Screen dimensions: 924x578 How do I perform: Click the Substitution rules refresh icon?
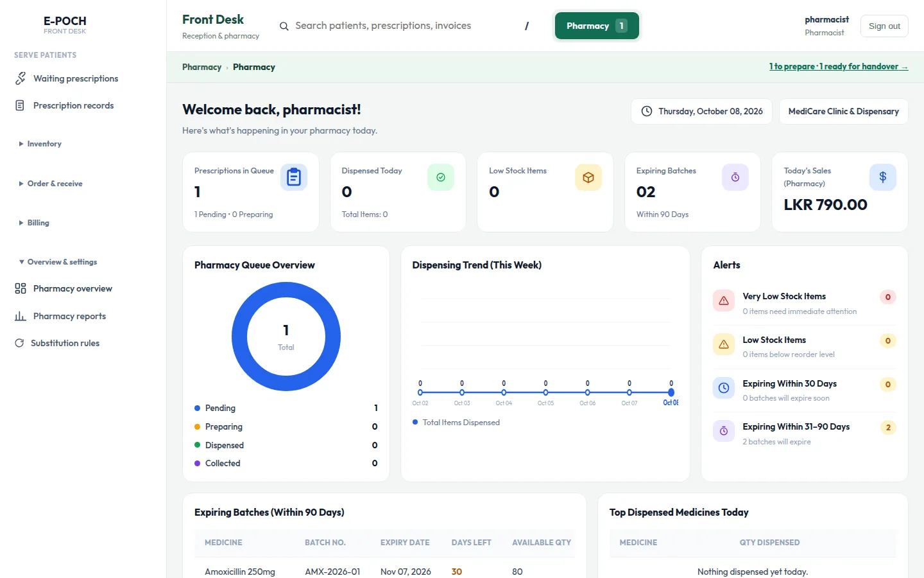[19, 343]
